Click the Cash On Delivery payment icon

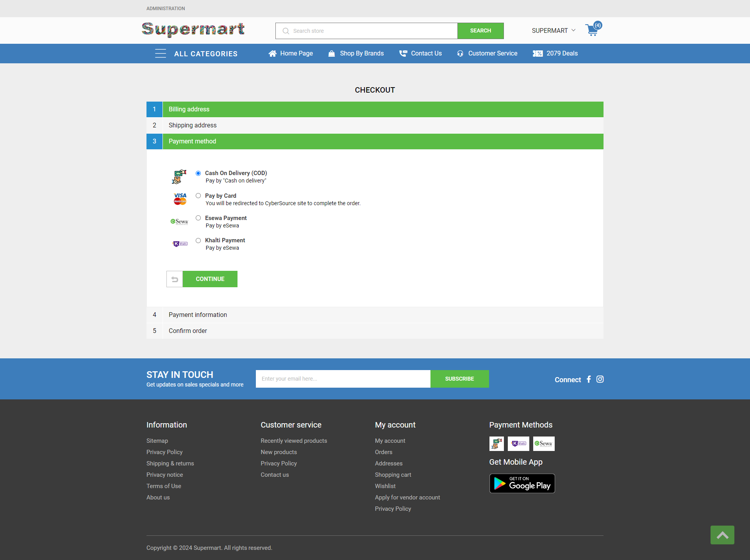click(x=179, y=177)
